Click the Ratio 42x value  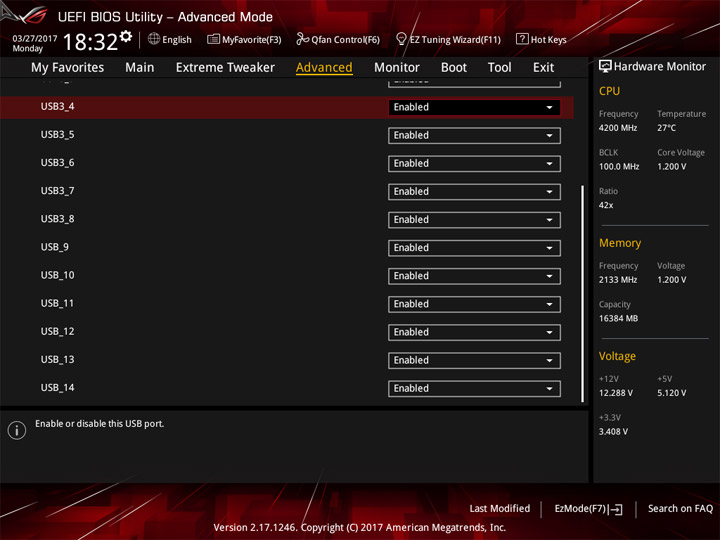[606, 205]
